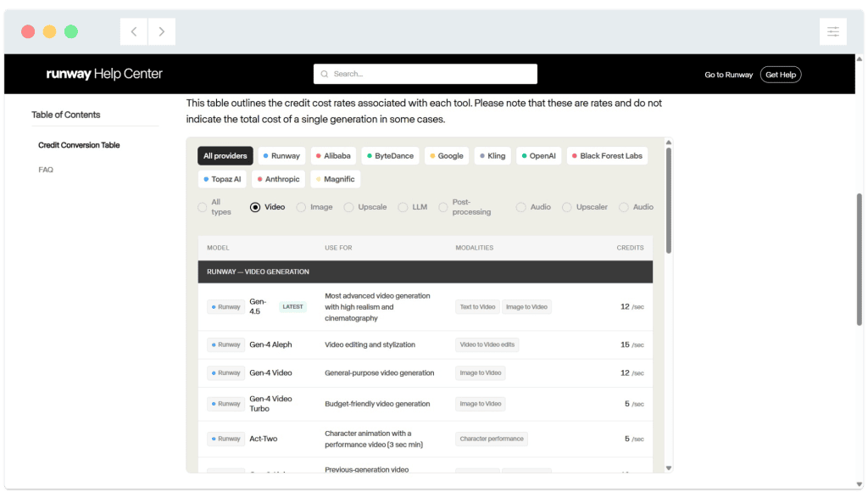Select the Image type radio button
868x498 pixels.
(301, 207)
